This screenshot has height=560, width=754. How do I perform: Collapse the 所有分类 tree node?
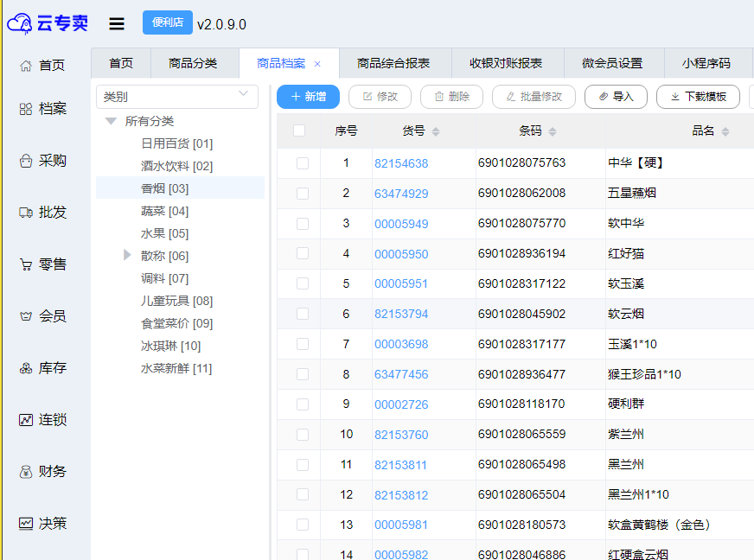[111, 121]
